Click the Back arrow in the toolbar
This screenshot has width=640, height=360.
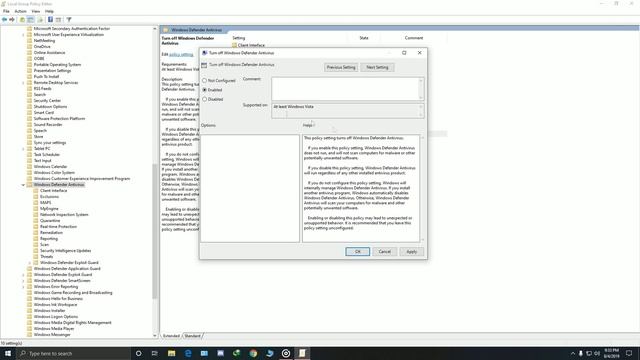click(x=4, y=20)
